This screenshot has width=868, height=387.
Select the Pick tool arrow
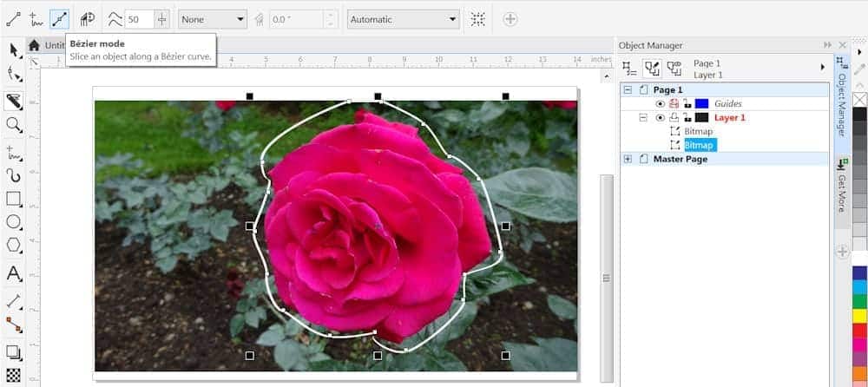(x=13, y=49)
